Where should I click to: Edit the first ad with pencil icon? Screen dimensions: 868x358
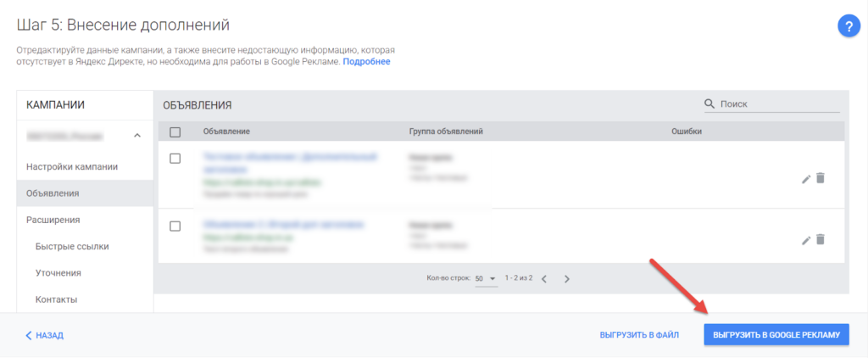point(806,179)
